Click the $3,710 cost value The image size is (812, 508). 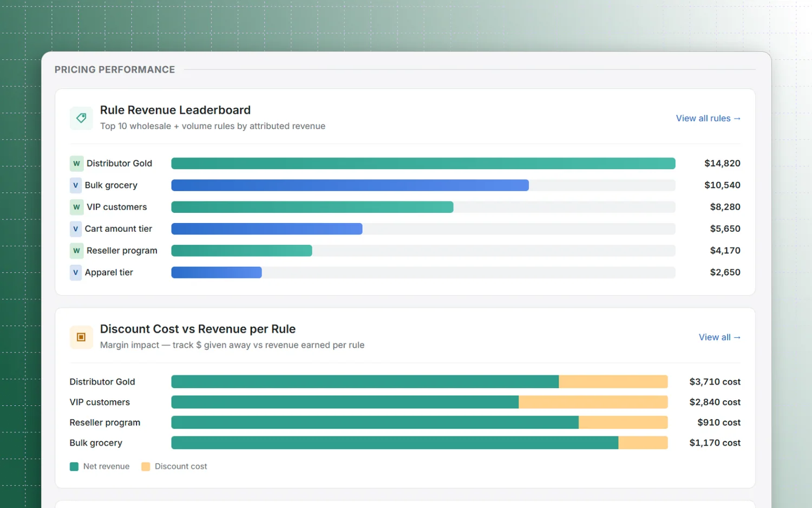coord(715,382)
